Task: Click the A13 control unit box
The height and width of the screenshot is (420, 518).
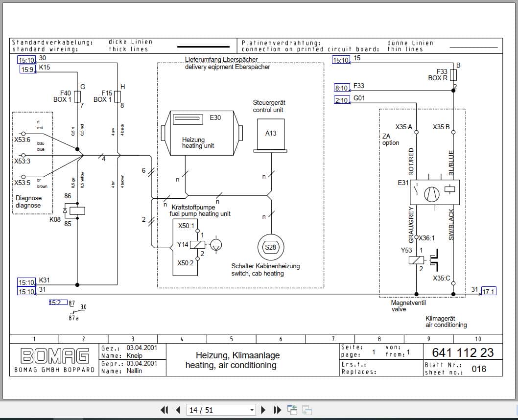Action: click(x=271, y=135)
